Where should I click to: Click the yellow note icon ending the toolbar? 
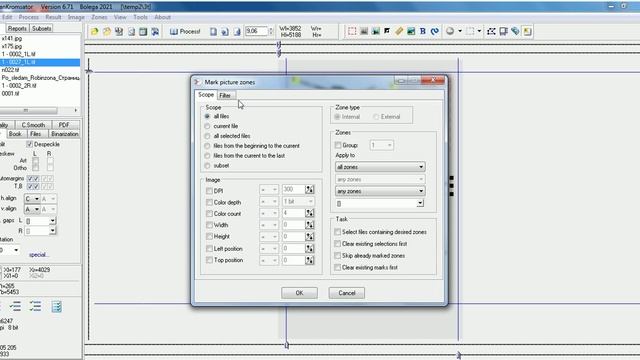[x=527, y=31]
